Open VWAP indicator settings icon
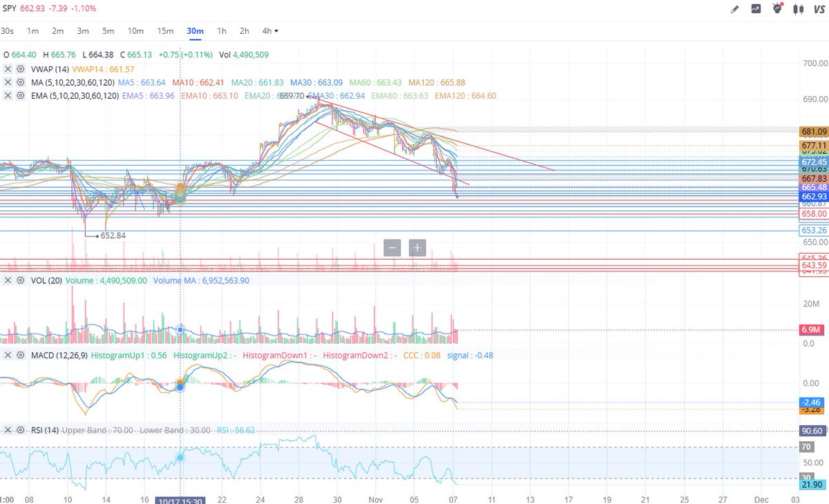 pyautogui.click(x=20, y=69)
